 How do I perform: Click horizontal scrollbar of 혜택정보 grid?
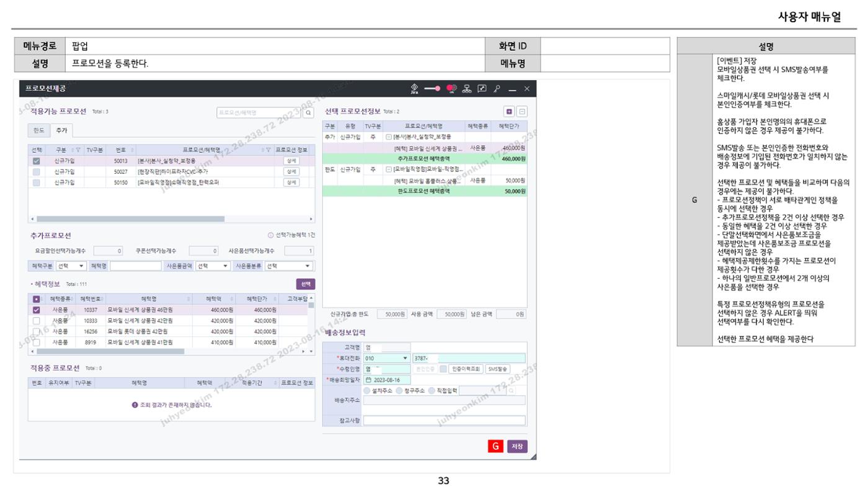pos(109,351)
